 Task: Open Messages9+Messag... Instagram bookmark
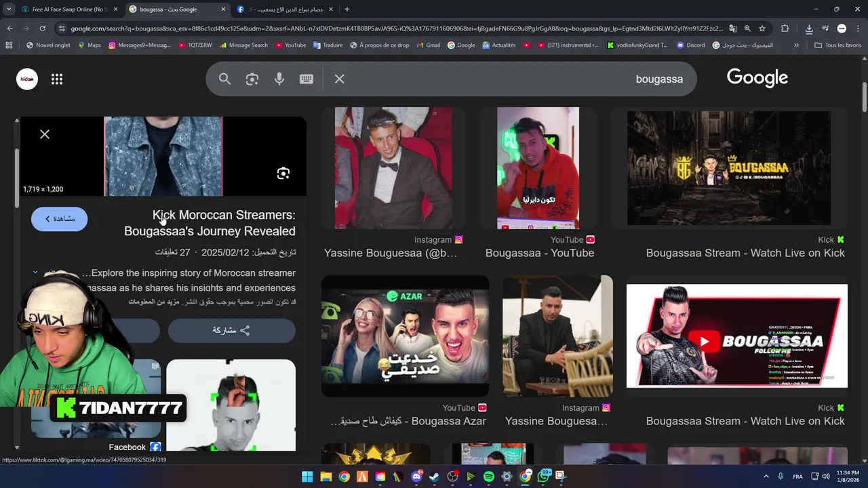(x=140, y=45)
